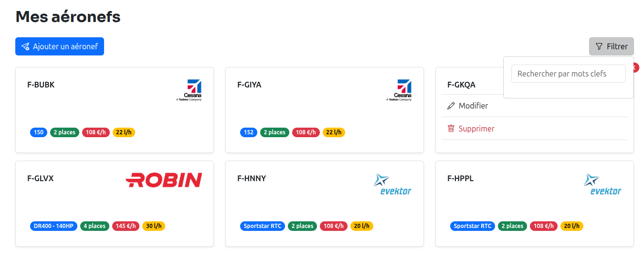Screen dimensions: 644x261
Task: Click the trash icon next to Supprimer
Action: click(451, 129)
